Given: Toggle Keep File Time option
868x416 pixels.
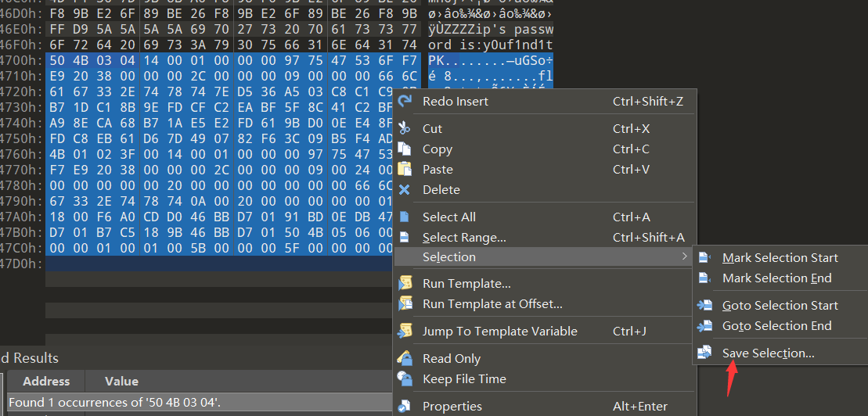Looking at the screenshot, I should [464, 379].
